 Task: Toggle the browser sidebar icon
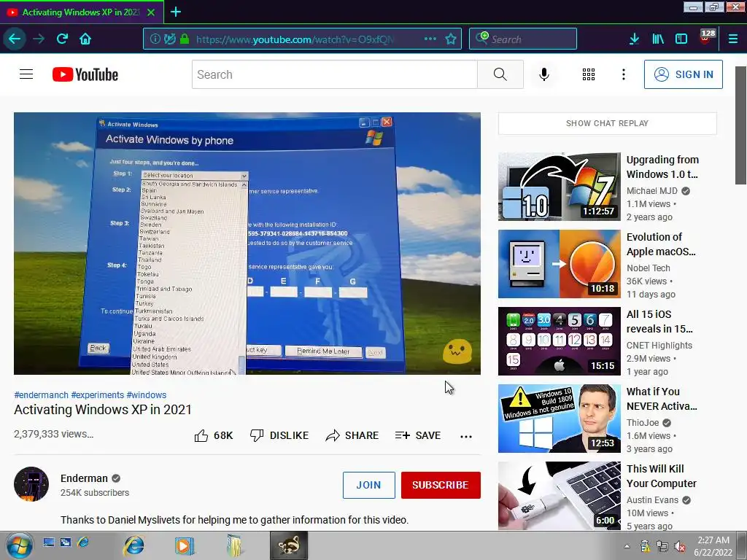click(x=681, y=39)
